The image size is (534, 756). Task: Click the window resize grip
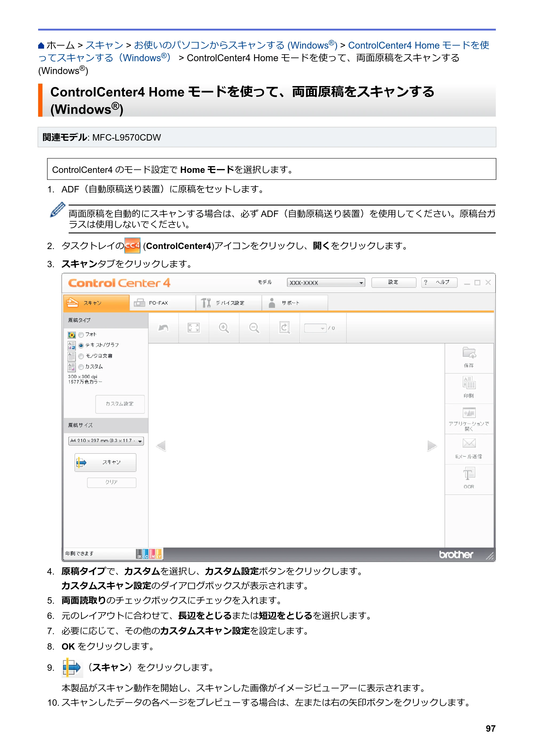click(490, 556)
